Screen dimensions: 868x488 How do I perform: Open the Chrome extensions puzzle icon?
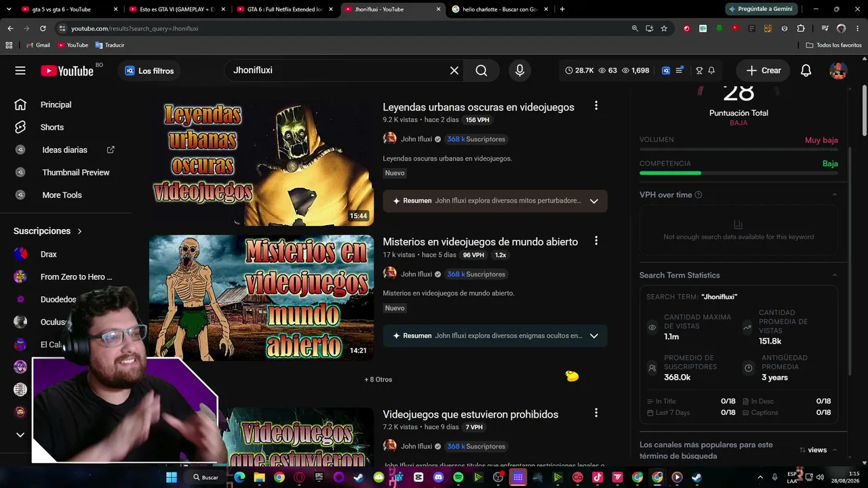(x=801, y=28)
